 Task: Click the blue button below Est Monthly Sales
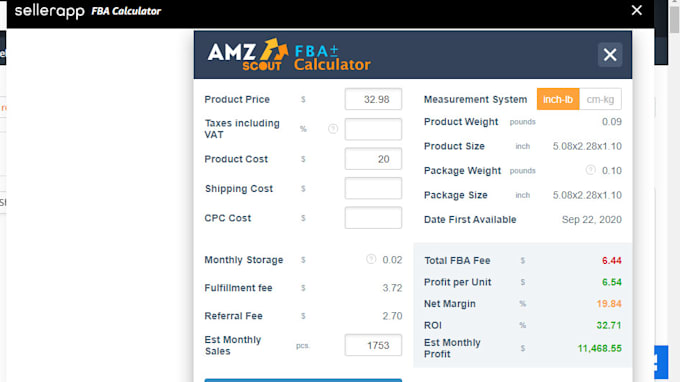point(303,380)
